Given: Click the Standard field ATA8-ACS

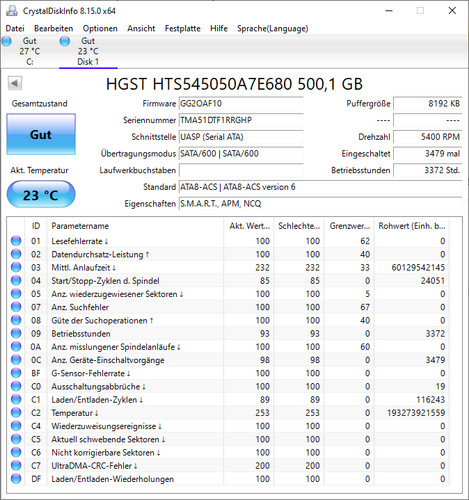Looking at the screenshot, I should 320,187.
